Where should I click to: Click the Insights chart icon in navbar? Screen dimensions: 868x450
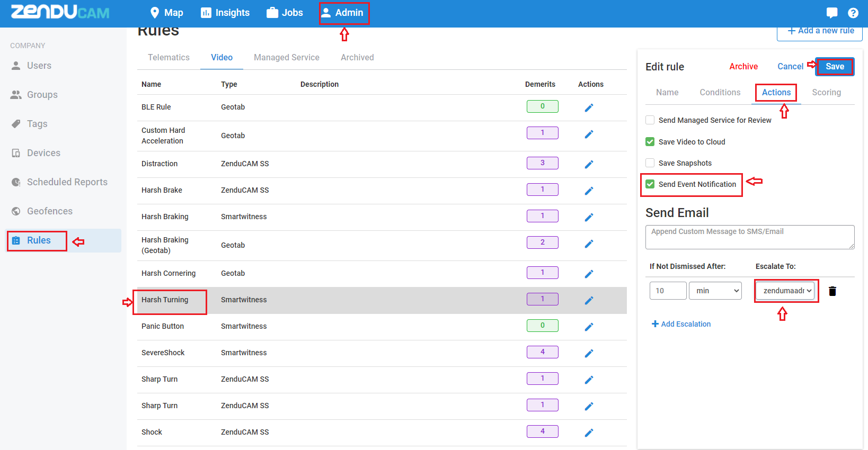(x=206, y=13)
